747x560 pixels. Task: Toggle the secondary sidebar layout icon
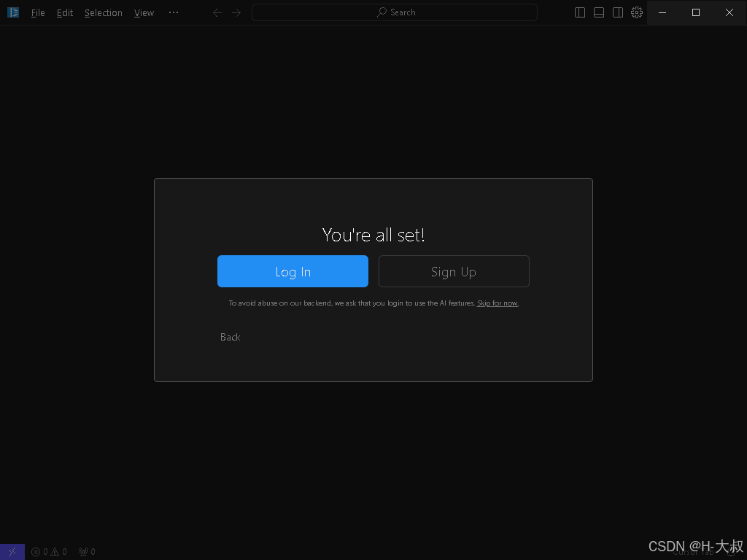(618, 12)
